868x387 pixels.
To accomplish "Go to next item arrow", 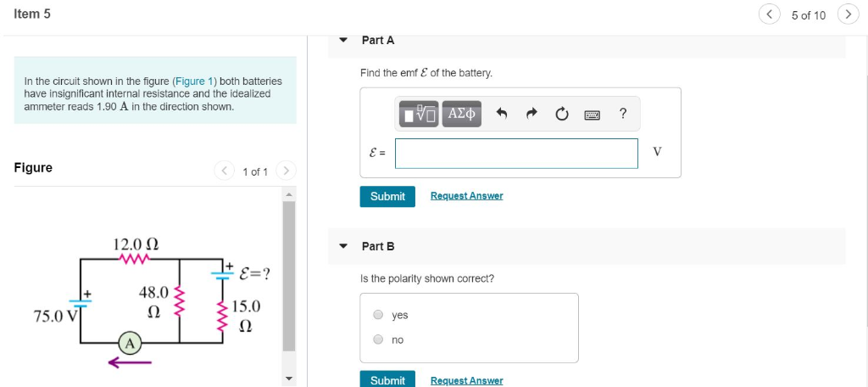I will click(x=848, y=14).
